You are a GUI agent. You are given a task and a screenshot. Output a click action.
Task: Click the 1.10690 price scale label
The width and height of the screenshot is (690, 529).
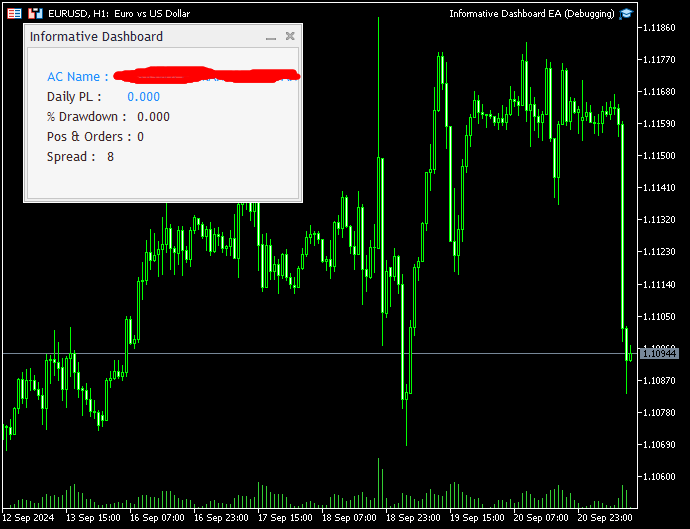[x=659, y=445]
